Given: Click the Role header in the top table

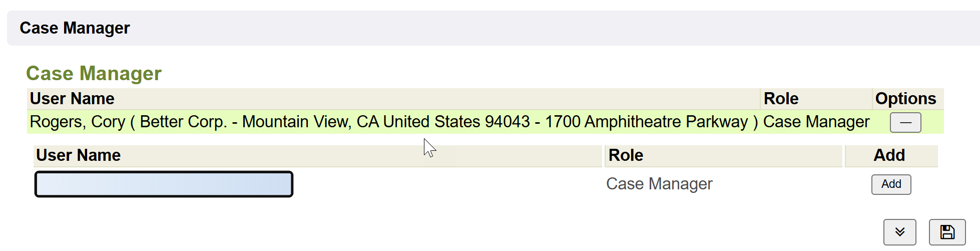Looking at the screenshot, I should tap(781, 99).
